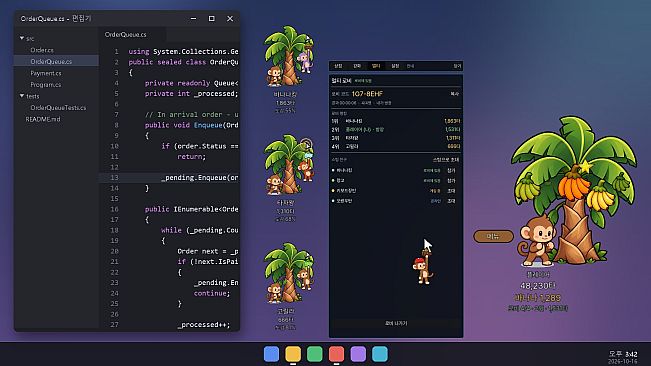Select 바나나킹's banana tree at the top
651x366 pixels.
coord(289,56)
